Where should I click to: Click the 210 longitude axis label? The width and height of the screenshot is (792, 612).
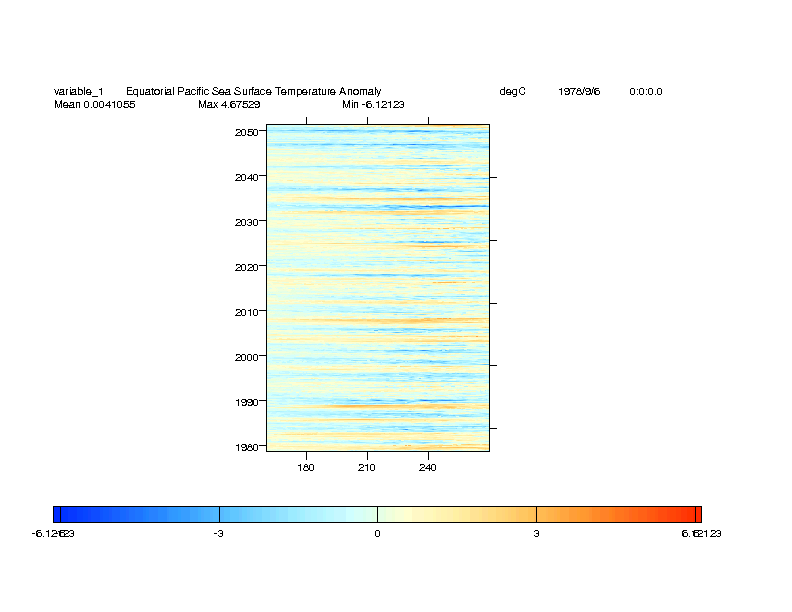click(x=367, y=467)
